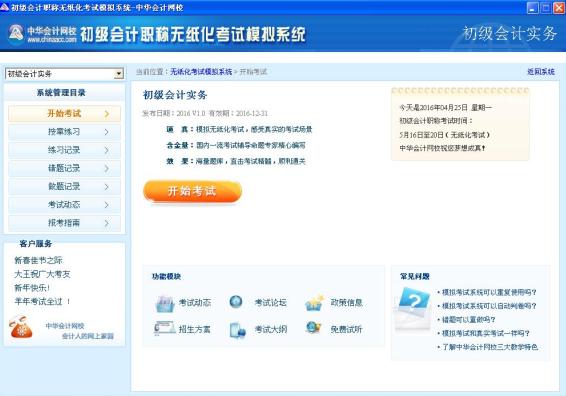Select 按章练习 in the sidebar menu
This screenshot has height=396, width=566.
pos(64,132)
